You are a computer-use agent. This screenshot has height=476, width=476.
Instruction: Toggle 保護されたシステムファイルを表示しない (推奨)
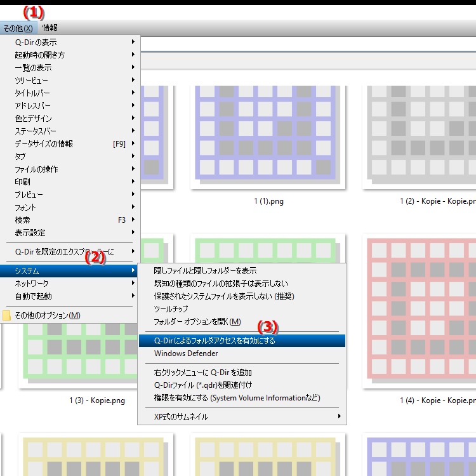[242, 296]
